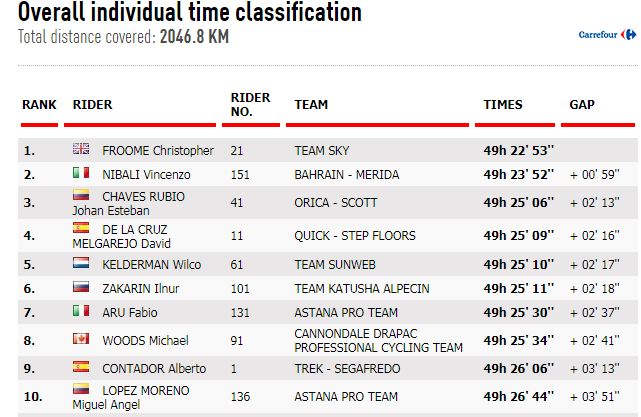Click the Colombian flag beside Chaves Rubio

click(81, 195)
